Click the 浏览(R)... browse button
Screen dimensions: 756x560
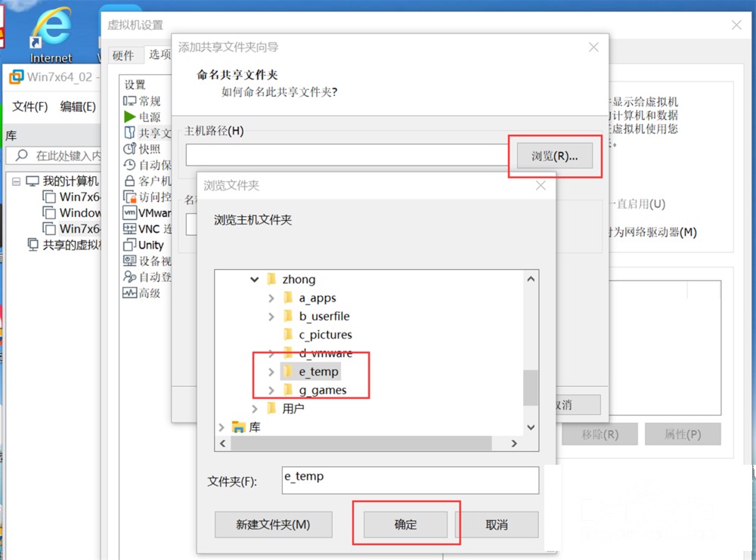(554, 156)
